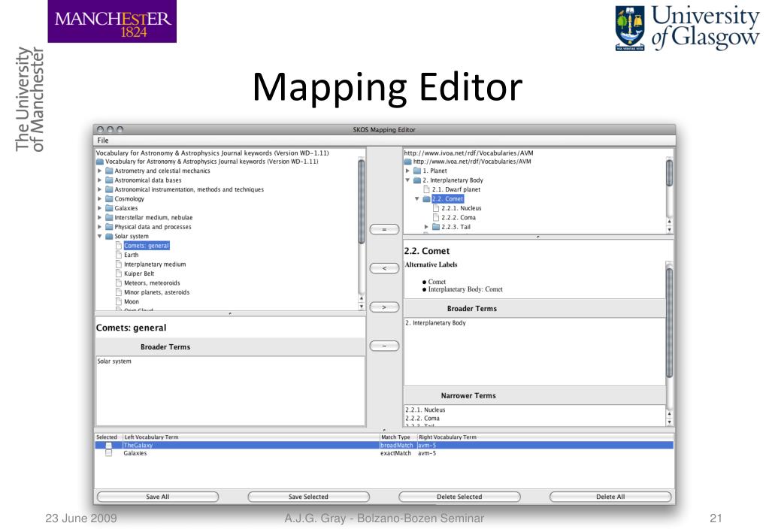Image resolution: width=769 pixels, height=532 pixels.
Task: Click the Meteors, meteoroids document icon
Action: 119,283
